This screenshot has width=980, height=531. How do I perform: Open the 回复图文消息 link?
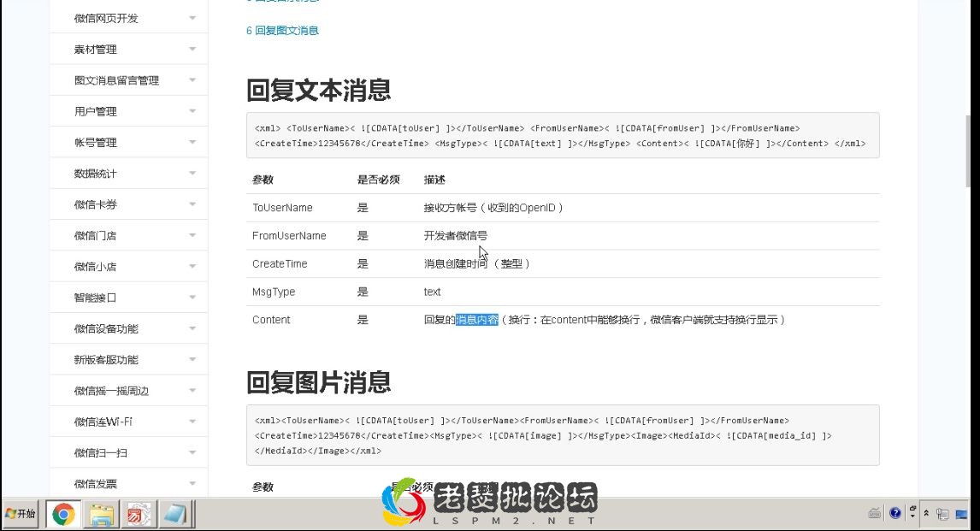tap(282, 31)
